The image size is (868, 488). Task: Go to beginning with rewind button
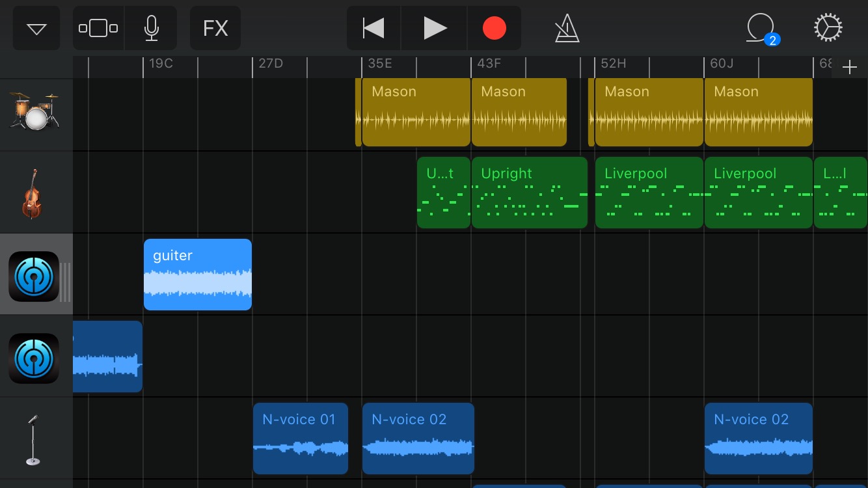tap(373, 29)
